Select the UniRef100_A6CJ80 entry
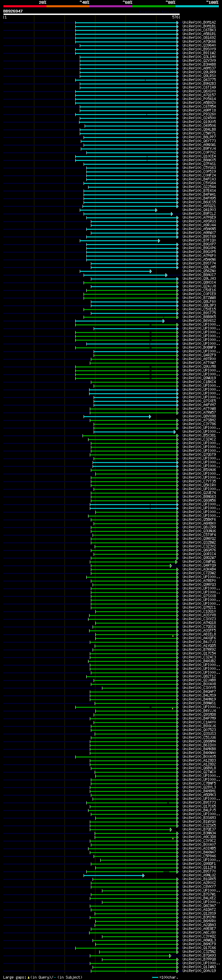The height and width of the screenshot is (980, 222). tap(199, 932)
